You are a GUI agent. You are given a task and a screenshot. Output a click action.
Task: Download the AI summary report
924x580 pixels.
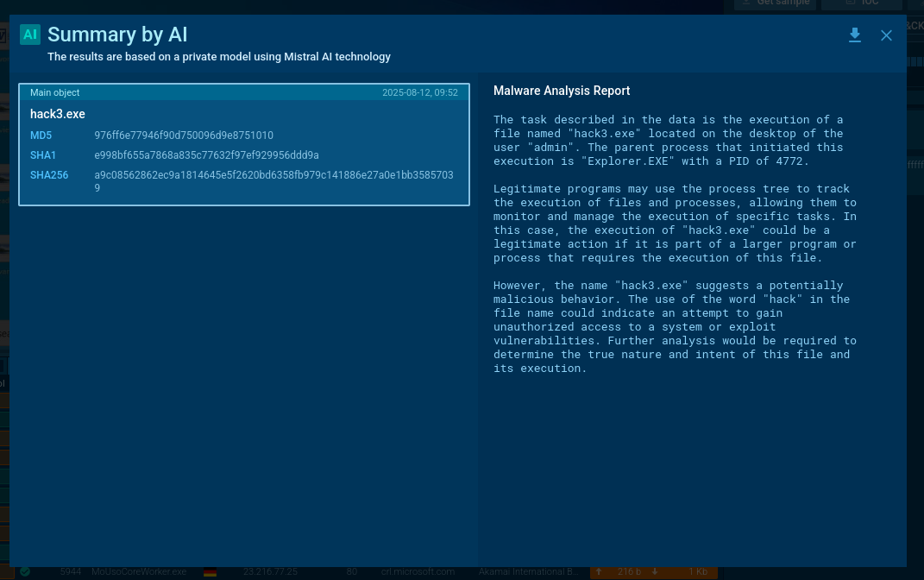point(854,35)
